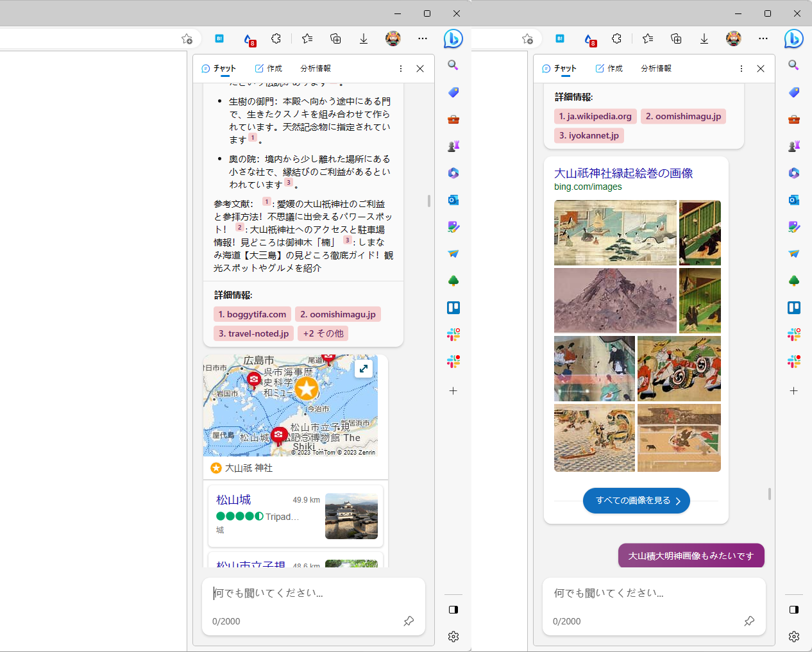The height and width of the screenshot is (652, 812).
Task: Open Trello from the sidebar
Action: pos(453,307)
